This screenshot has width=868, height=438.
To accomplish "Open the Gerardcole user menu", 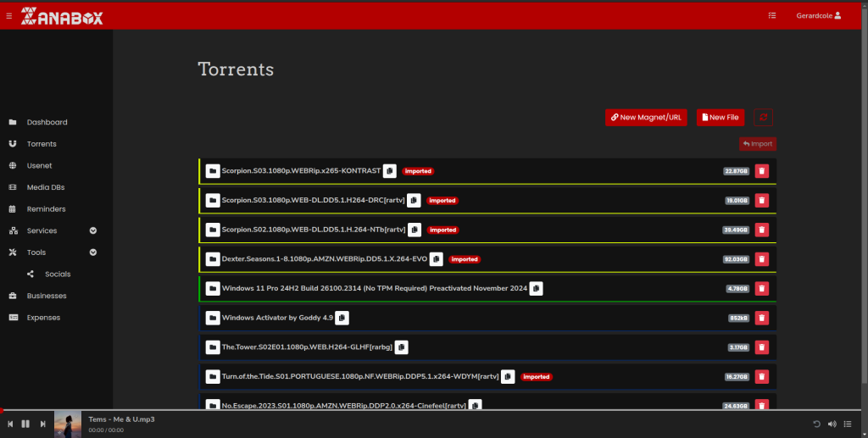I will pos(818,15).
